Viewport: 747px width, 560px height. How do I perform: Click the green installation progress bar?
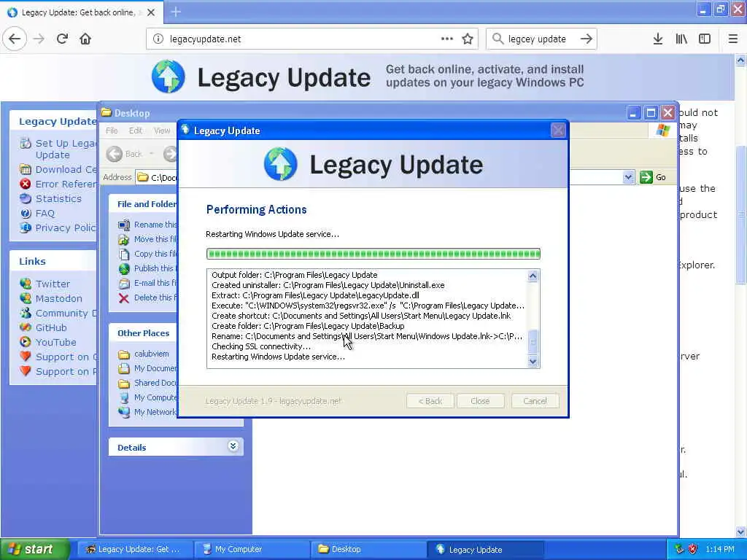373,254
